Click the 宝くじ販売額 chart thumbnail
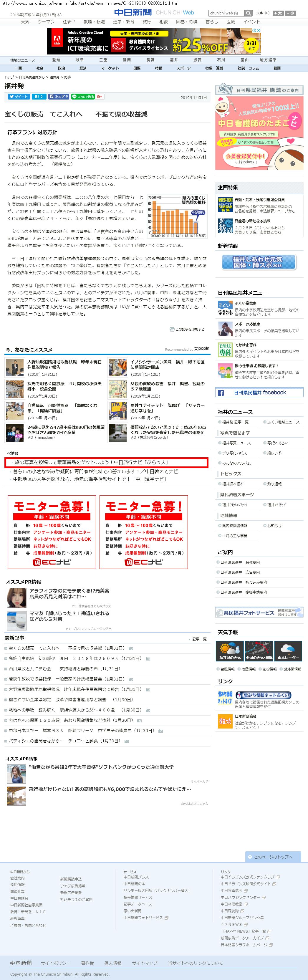This screenshot has width=308, height=980. coord(177,217)
